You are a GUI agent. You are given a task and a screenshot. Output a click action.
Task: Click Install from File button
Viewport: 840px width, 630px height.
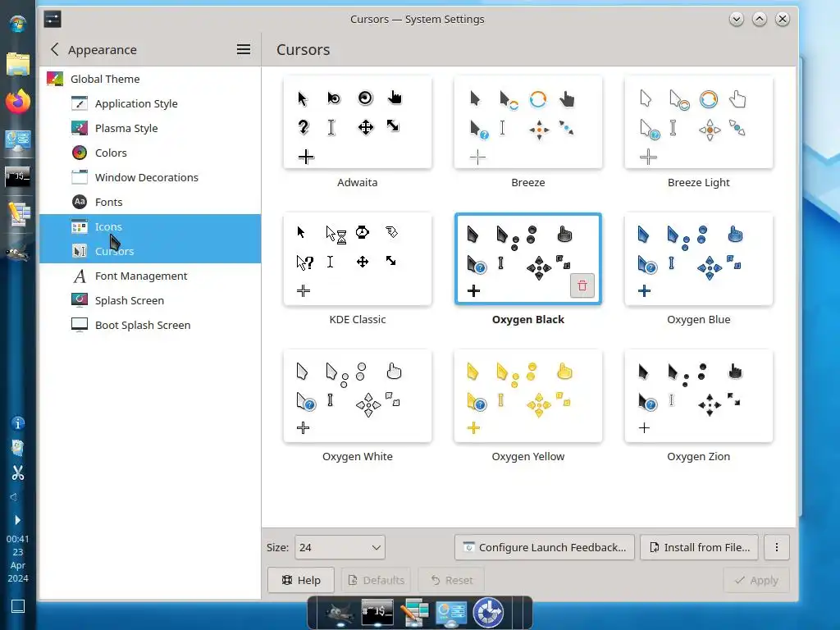click(x=699, y=547)
